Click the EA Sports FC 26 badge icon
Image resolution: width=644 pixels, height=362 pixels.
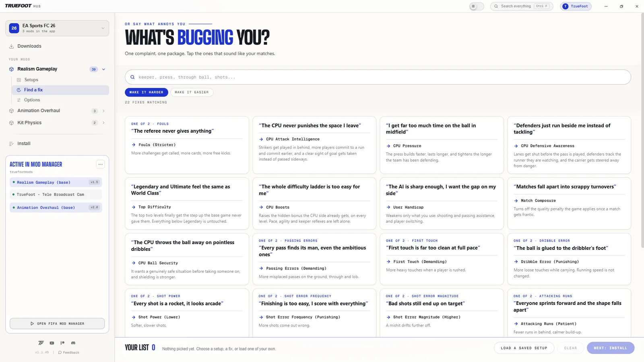coord(14,28)
